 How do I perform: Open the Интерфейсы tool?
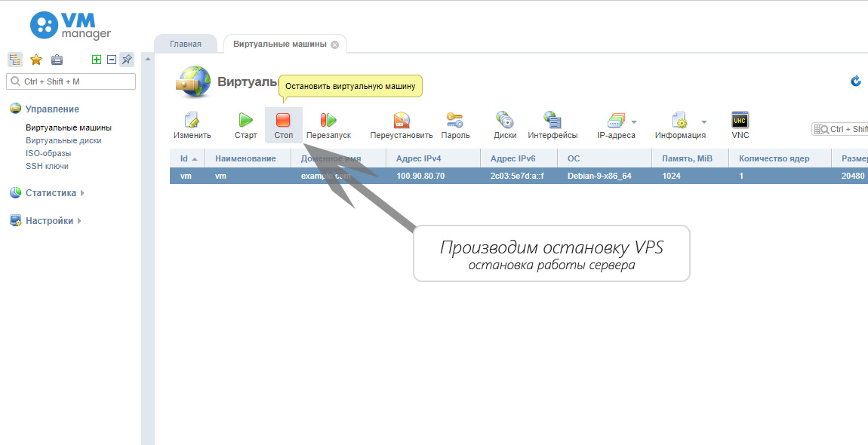[553, 125]
